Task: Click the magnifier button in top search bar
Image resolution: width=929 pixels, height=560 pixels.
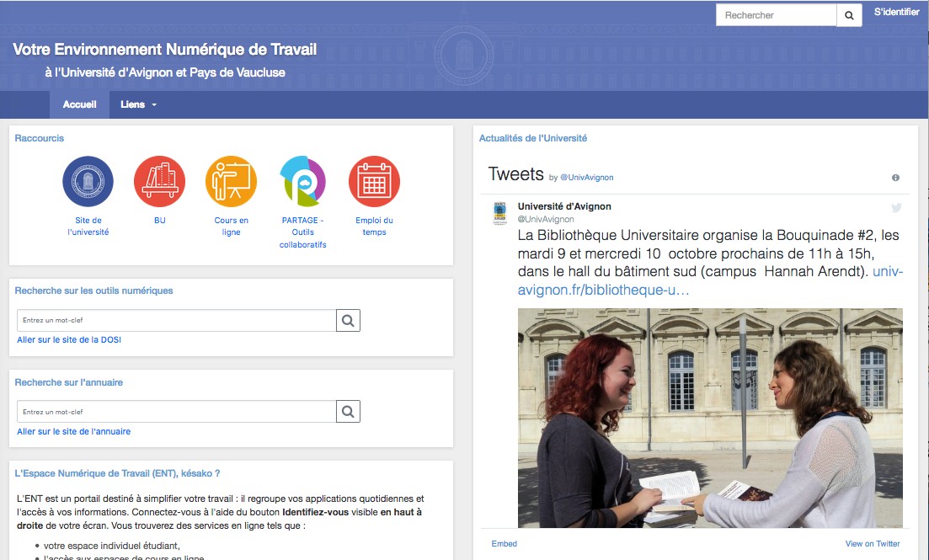Action: (849, 15)
